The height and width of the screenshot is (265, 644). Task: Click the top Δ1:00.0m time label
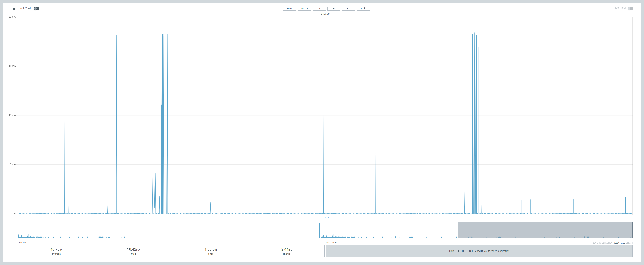325,14
